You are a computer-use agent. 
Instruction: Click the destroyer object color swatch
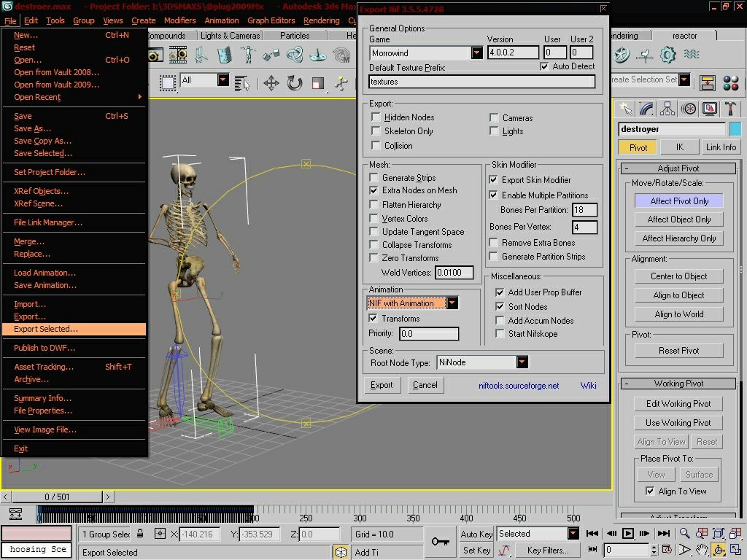tap(735, 129)
